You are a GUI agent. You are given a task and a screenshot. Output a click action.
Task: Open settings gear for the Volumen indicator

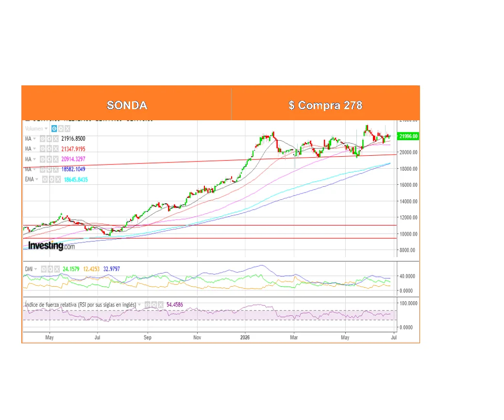(x=61, y=129)
